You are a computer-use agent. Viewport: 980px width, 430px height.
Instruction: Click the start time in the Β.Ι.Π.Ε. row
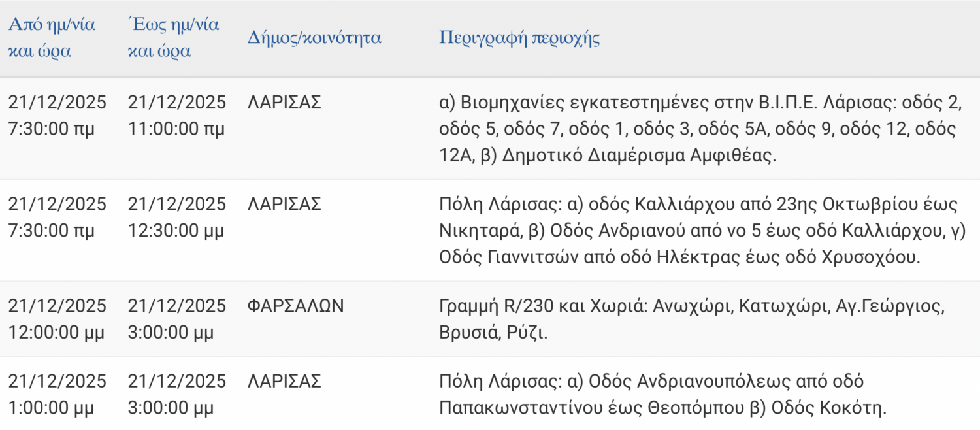tap(56, 116)
